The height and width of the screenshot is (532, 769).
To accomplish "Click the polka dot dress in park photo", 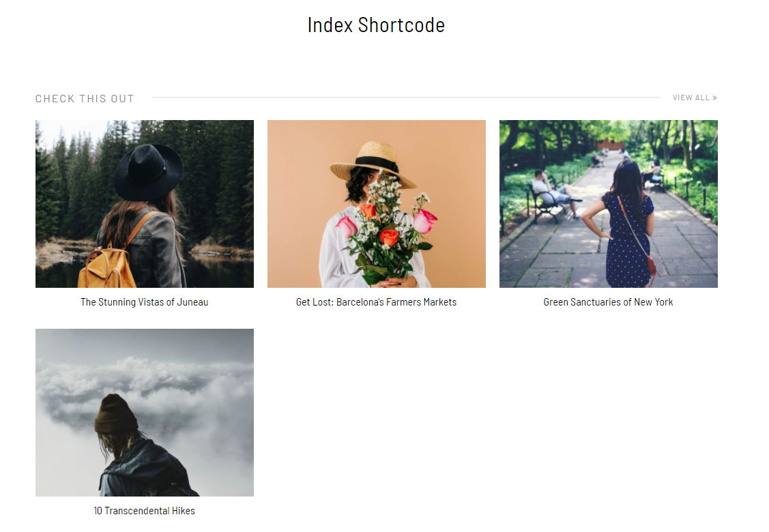I will (x=628, y=240).
